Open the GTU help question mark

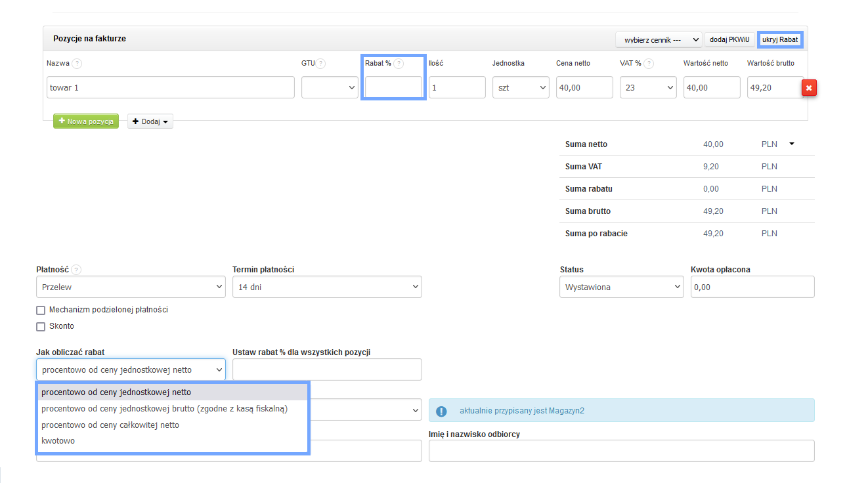[x=321, y=64]
